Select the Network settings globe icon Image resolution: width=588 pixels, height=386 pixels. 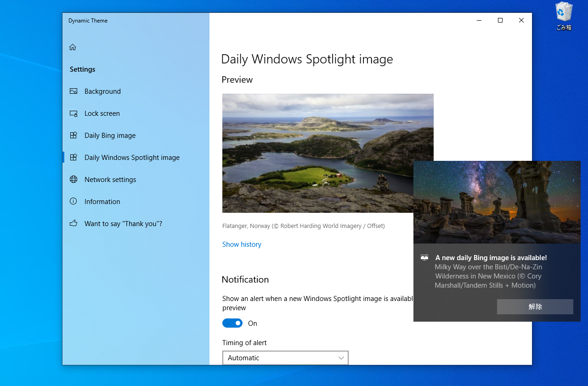(73, 179)
